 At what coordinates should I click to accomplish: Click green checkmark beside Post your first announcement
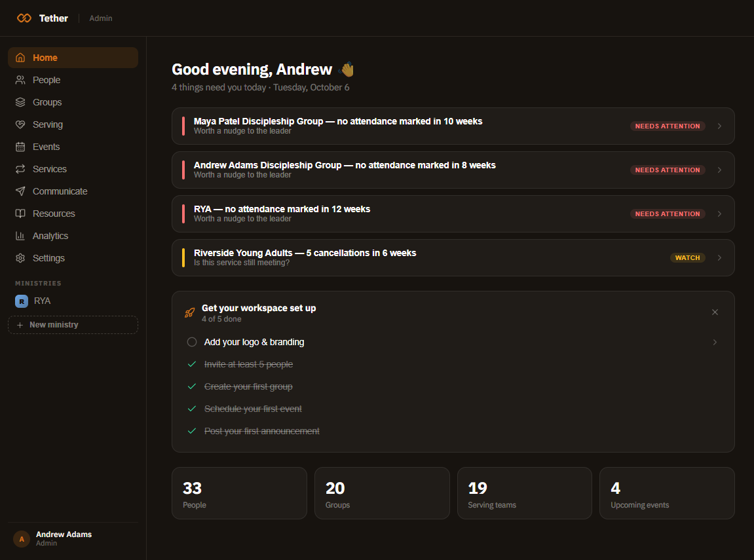coord(192,431)
